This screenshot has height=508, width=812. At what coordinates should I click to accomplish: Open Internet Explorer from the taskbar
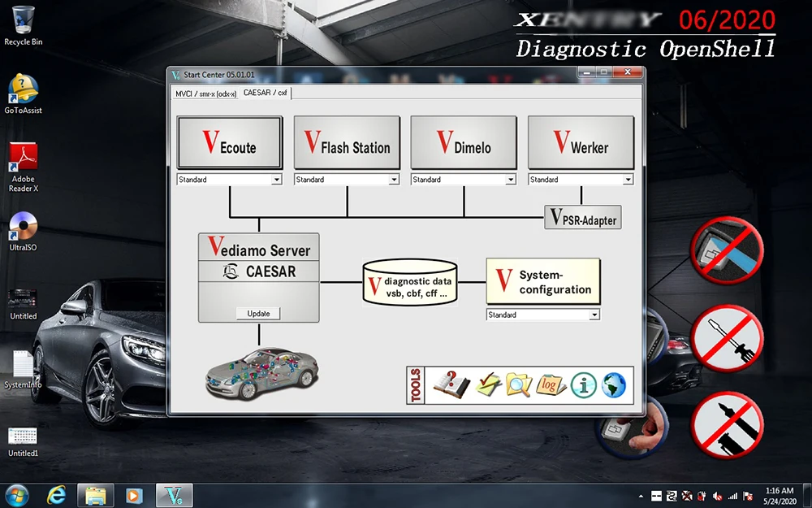point(57,494)
